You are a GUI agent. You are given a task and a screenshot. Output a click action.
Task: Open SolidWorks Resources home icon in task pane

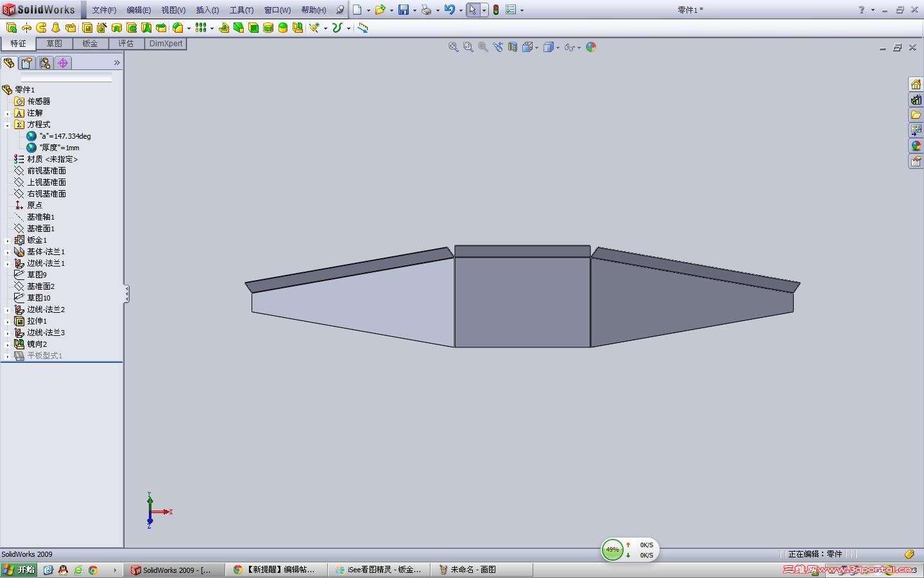tap(916, 85)
